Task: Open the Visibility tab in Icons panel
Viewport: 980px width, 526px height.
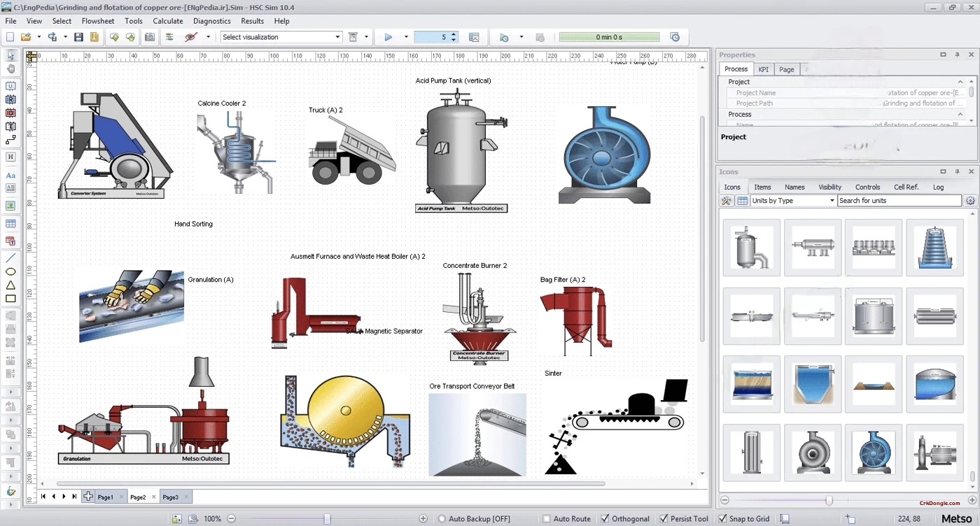Action: tap(829, 187)
